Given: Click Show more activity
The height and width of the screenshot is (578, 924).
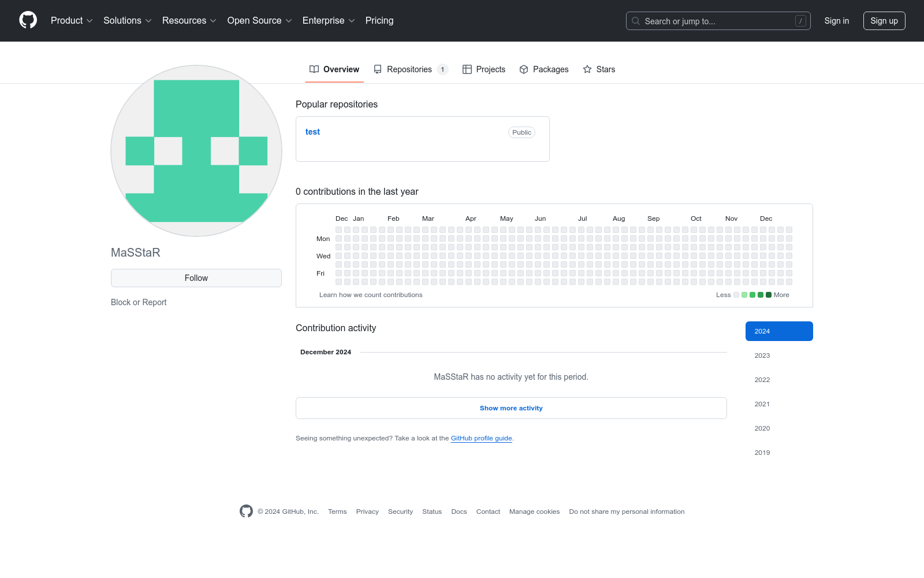Looking at the screenshot, I should click(x=511, y=408).
